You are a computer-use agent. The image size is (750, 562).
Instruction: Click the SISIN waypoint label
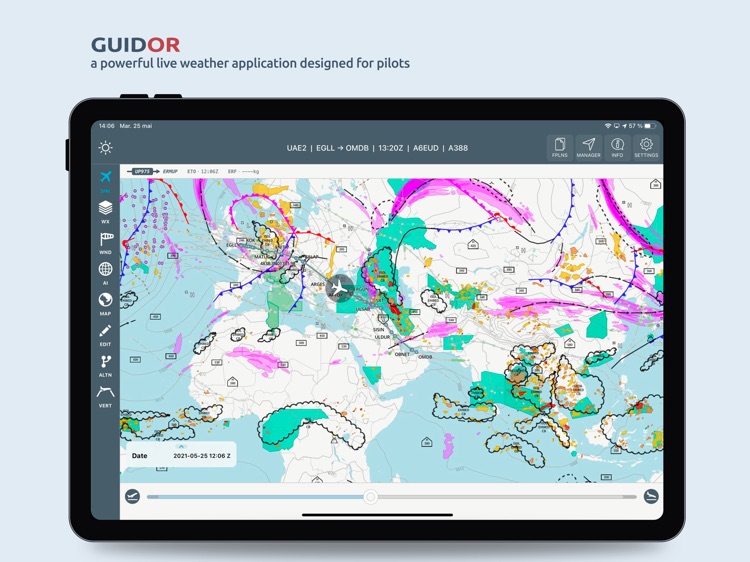coord(379,330)
